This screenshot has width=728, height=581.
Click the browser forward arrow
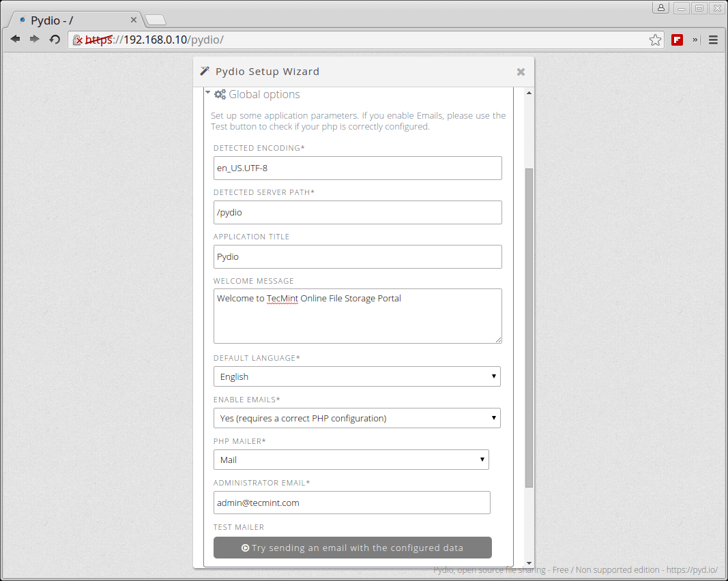coord(34,40)
